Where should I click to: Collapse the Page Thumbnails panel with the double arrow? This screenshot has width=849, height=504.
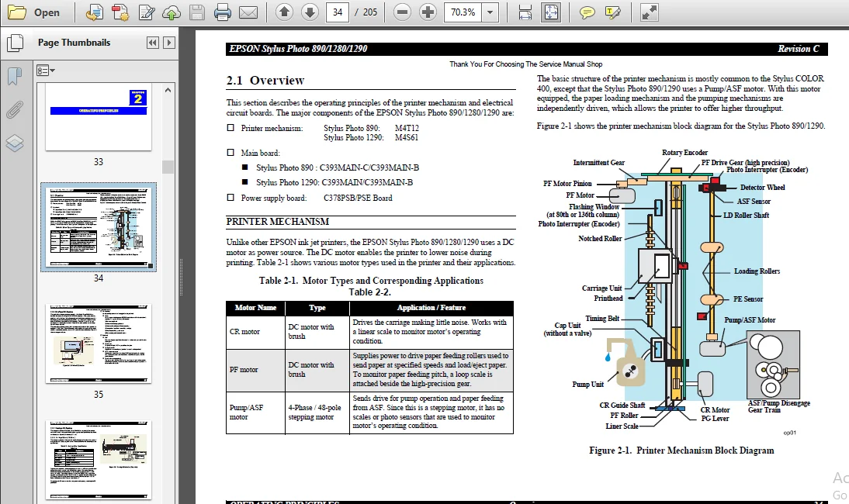153,43
